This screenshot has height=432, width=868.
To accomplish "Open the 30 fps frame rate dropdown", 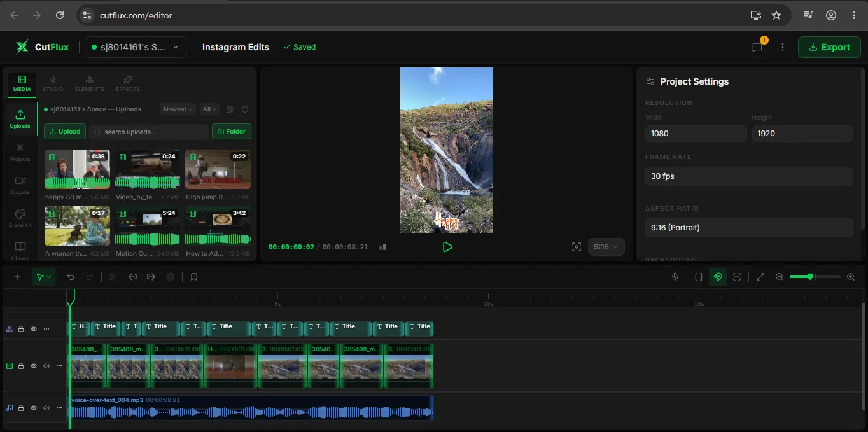I will pyautogui.click(x=749, y=176).
